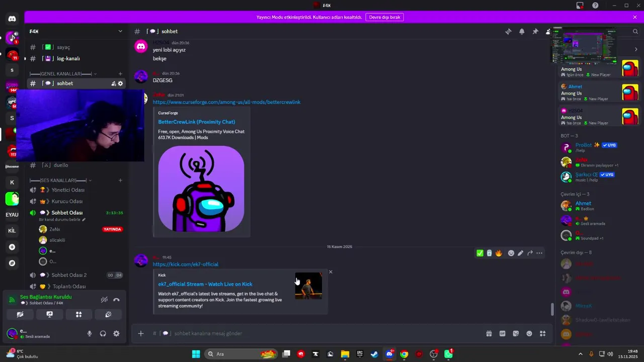Share your screen button in voice panel
The height and width of the screenshot is (362, 644).
pyautogui.click(x=49, y=314)
